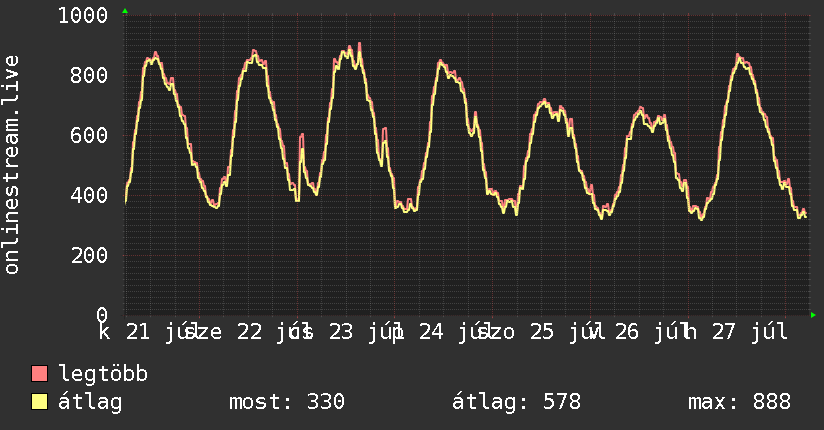Click the onlinestream.live vertical axis title

[x=12, y=165]
